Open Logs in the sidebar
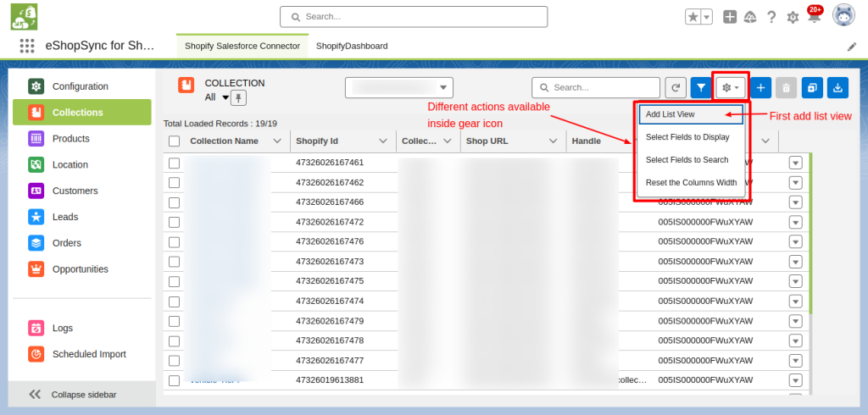The image size is (868, 415). [82, 328]
